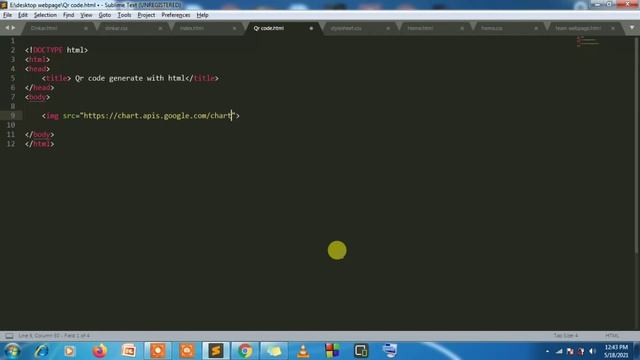The height and width of the screenshot is (360, 640).
Task: Open Firefox from the taskbar
Action: point(100,351)
